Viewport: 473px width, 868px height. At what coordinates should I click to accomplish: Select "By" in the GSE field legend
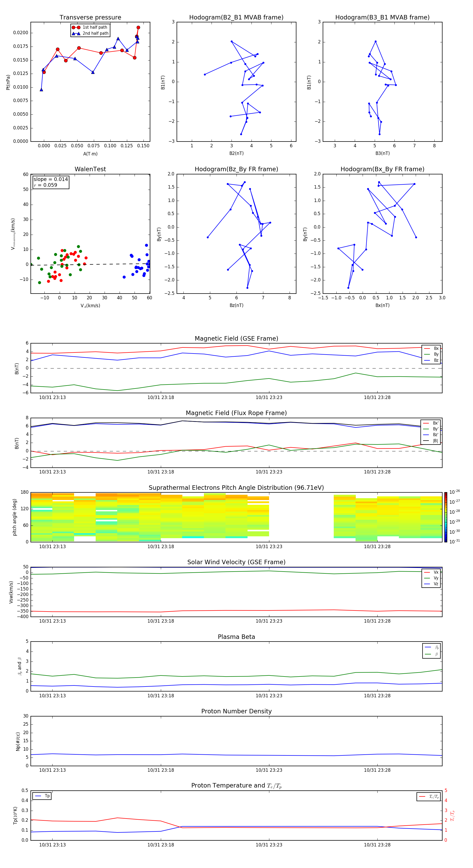coord(431,354)
